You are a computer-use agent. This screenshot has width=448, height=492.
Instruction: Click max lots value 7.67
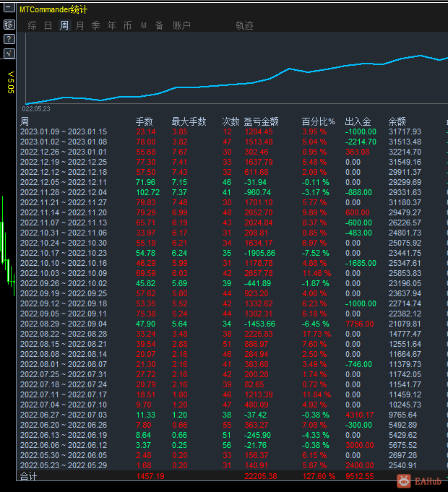180,152
